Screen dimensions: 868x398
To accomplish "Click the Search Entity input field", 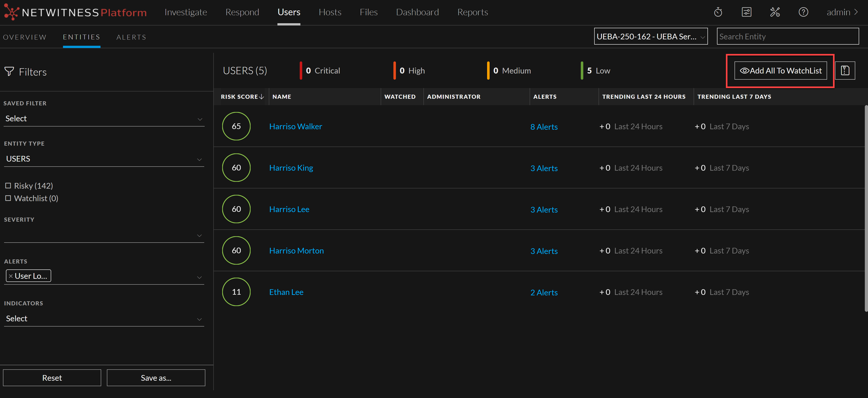I will [x=787, y=36].
